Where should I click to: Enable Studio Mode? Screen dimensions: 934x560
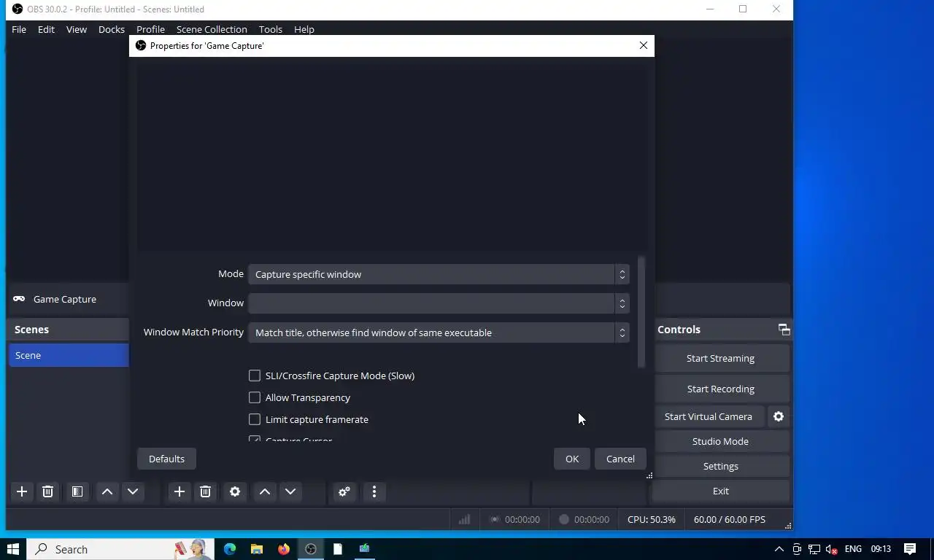[721, 441]
